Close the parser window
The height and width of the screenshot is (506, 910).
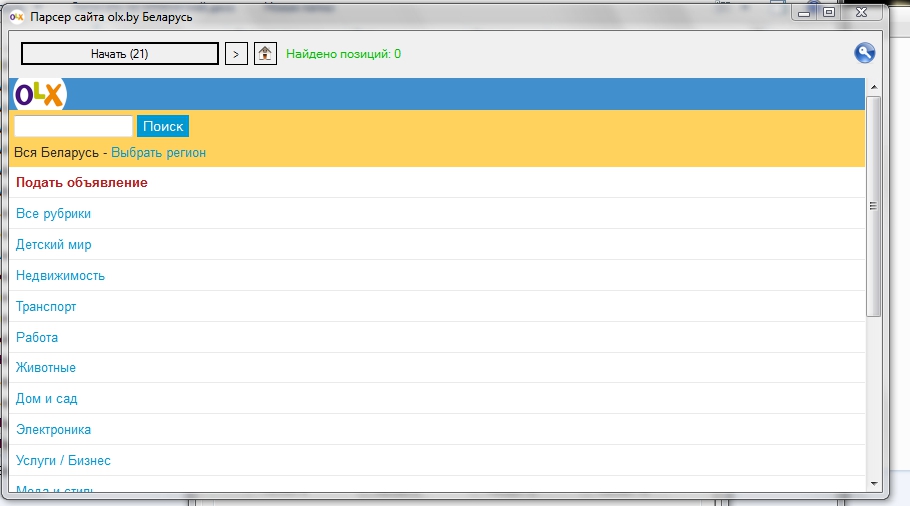click(x=861, y=12)
